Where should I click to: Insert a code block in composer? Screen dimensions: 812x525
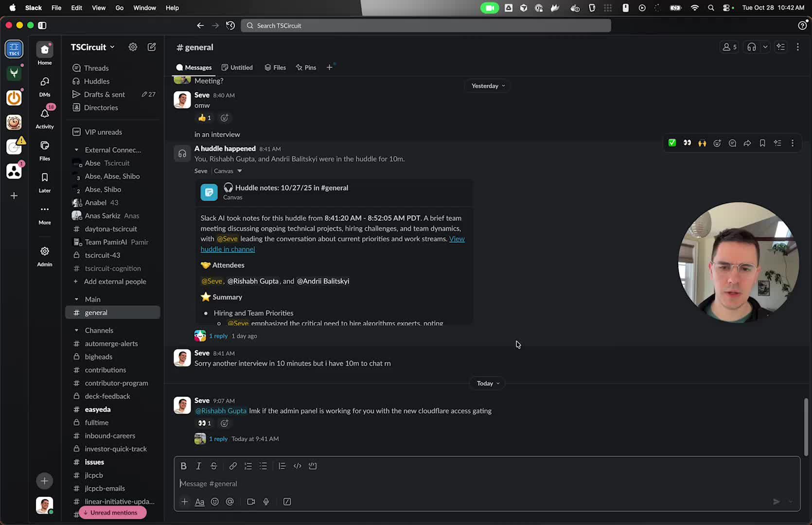tap(313, 466)
